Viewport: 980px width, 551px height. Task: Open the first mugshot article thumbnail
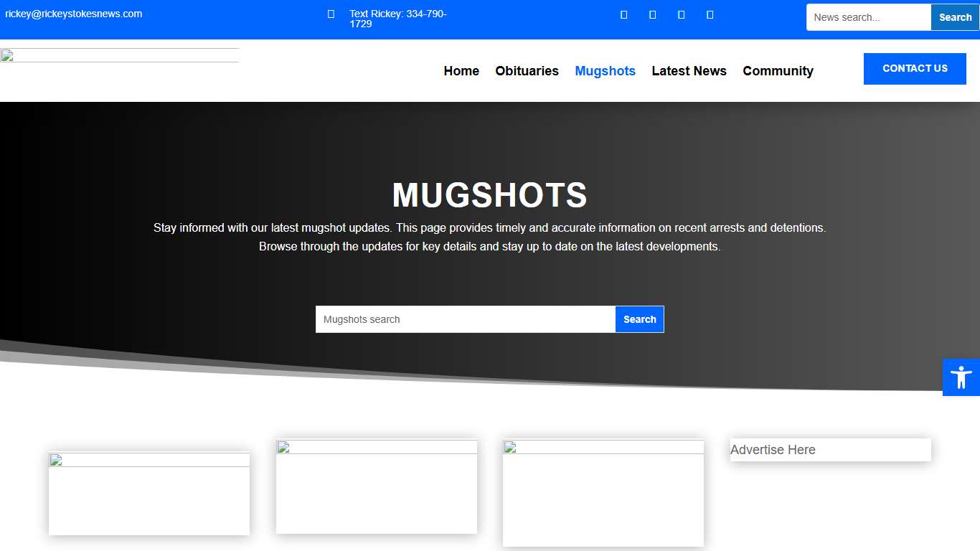click(149, 493)
